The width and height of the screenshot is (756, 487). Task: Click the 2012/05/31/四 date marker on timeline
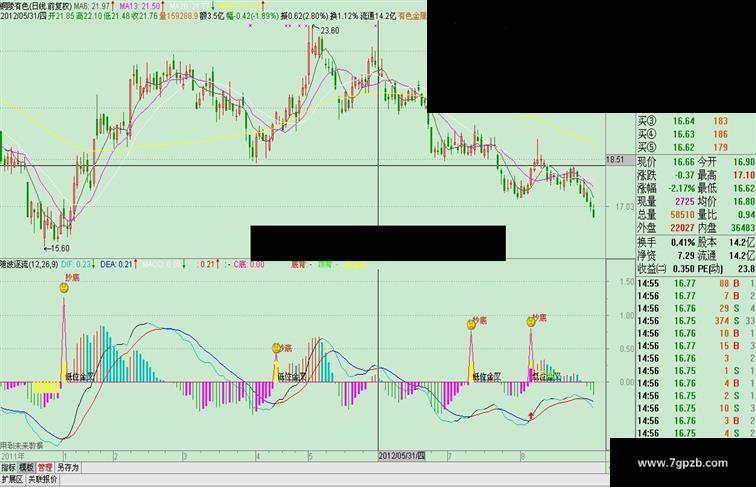point(402,456)
